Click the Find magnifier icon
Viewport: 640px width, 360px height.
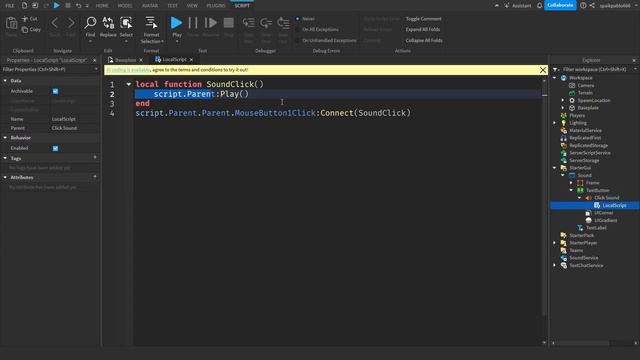(90, 23)
